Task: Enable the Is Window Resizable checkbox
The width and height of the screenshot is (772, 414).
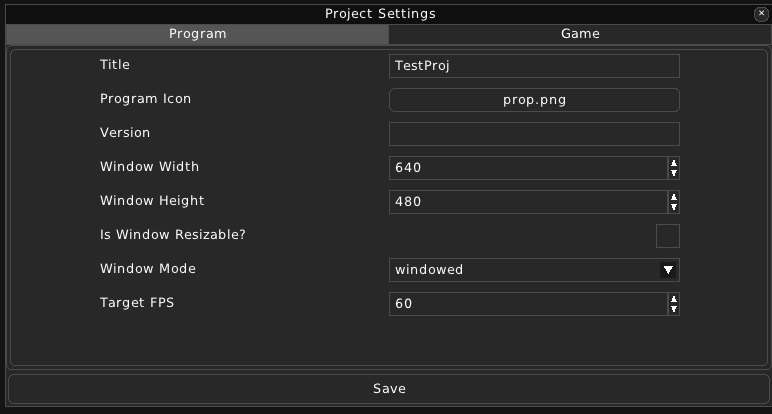Action: (x=668, y=236)
